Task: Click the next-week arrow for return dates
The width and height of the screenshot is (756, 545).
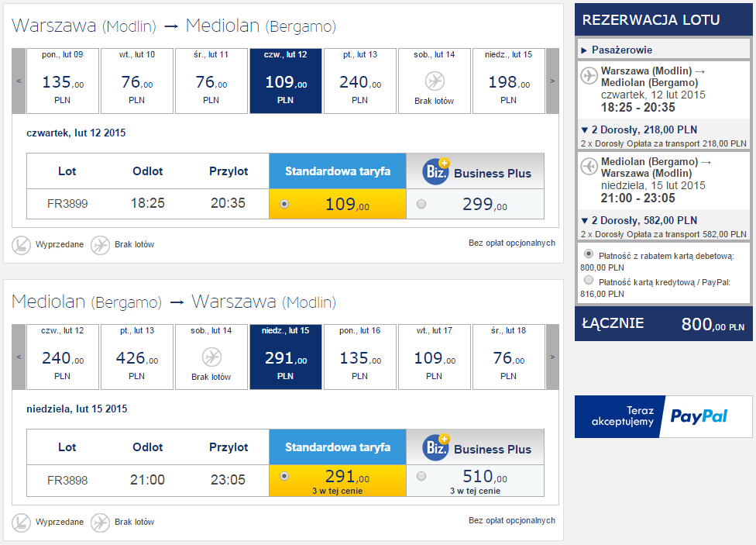Action: coord(552,357)
